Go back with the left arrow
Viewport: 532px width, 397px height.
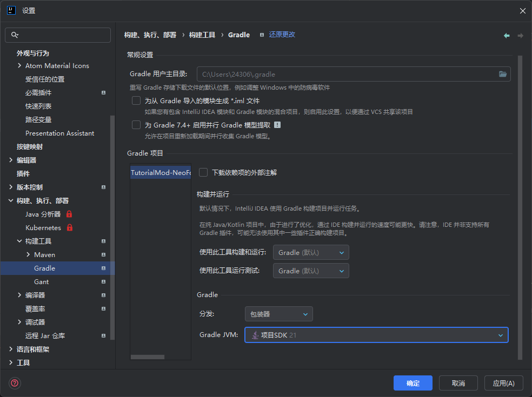point(507,36)
